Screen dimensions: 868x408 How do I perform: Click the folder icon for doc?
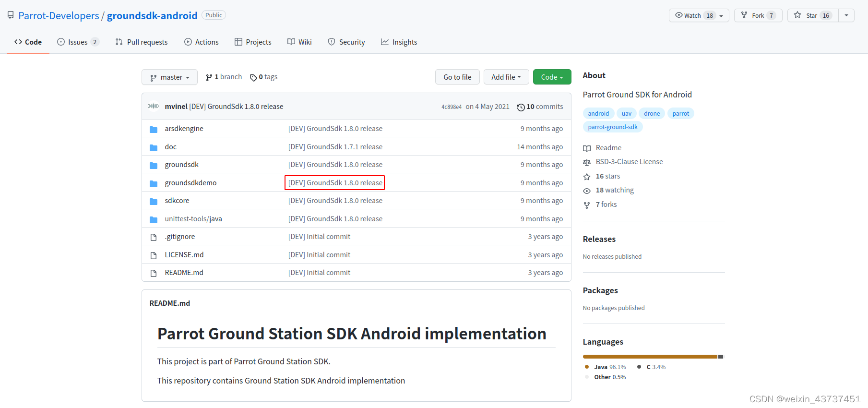tap(154, 147)
